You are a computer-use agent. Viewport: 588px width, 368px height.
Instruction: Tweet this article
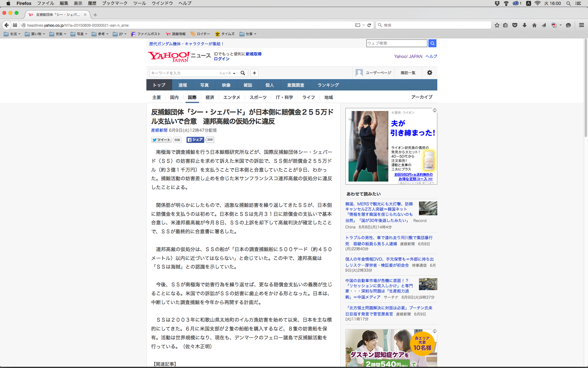161,140
